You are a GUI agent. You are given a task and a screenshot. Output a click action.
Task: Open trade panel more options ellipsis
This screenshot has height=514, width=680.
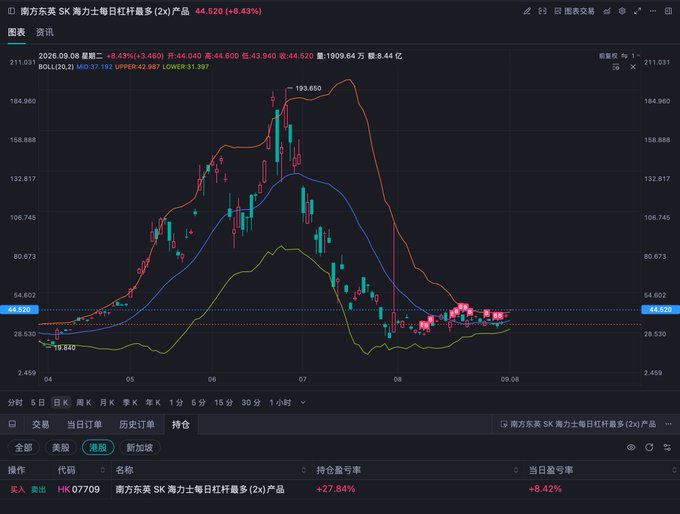coord(669,424)
